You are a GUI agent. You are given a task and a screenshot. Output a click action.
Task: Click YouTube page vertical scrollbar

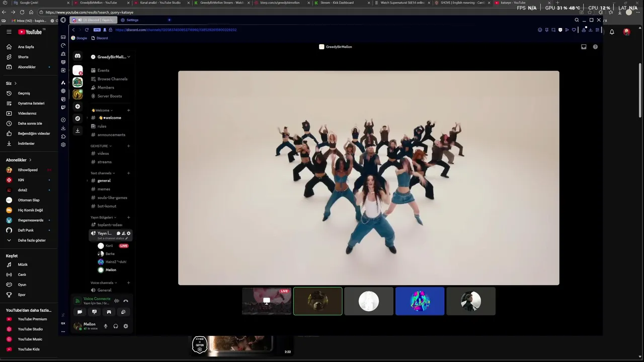[x=640, y=90]
